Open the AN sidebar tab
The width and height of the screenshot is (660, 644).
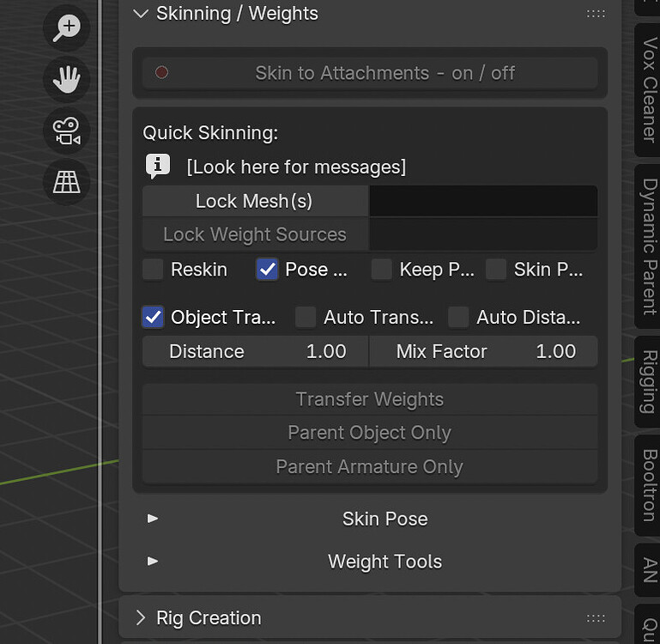[x=649, y=570]
